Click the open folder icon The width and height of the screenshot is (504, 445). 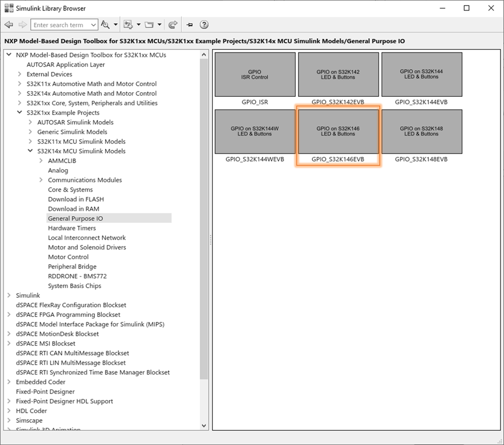(x=149, y=25)
